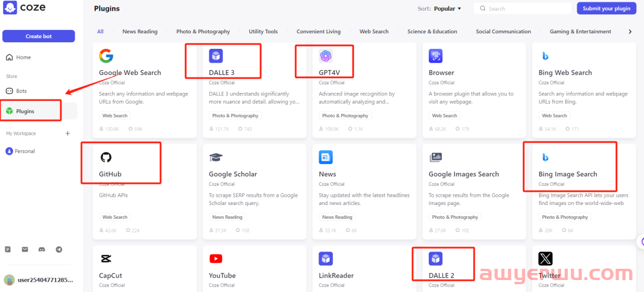Viewport: 644px width, 292px height.
Task: Click the YouTube plugin icon
Action: 216,259
